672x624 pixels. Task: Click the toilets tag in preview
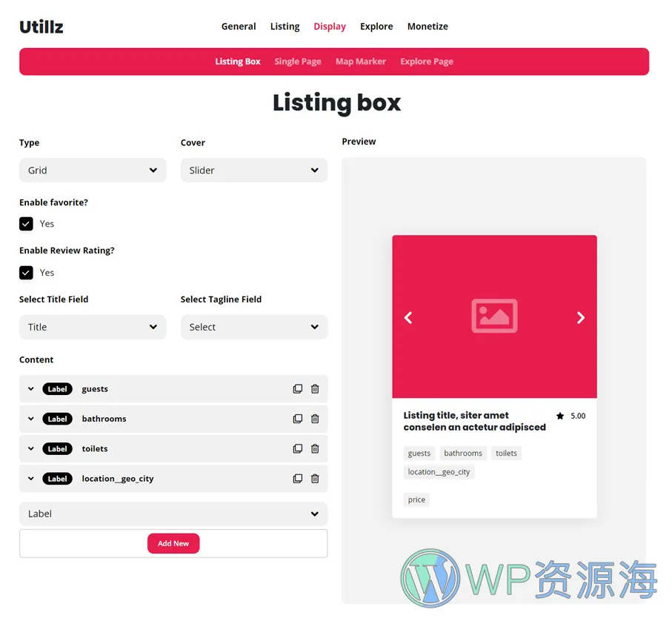click(506, 453)
